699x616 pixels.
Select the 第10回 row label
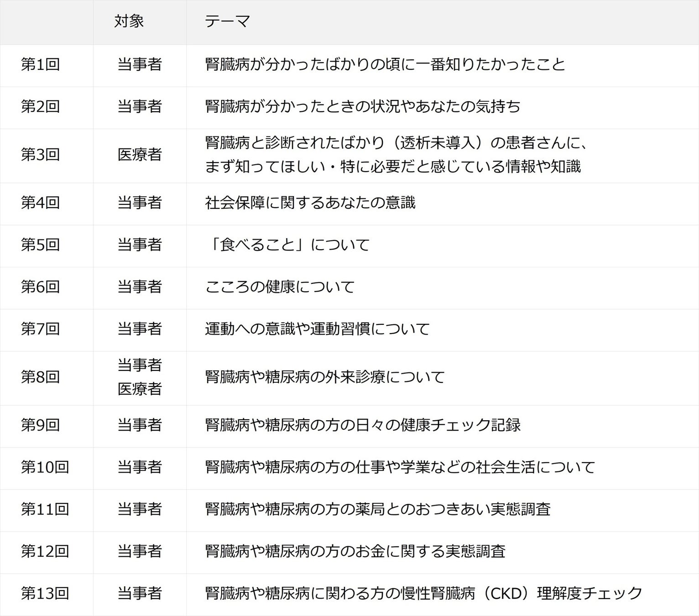tap(45, 467)
